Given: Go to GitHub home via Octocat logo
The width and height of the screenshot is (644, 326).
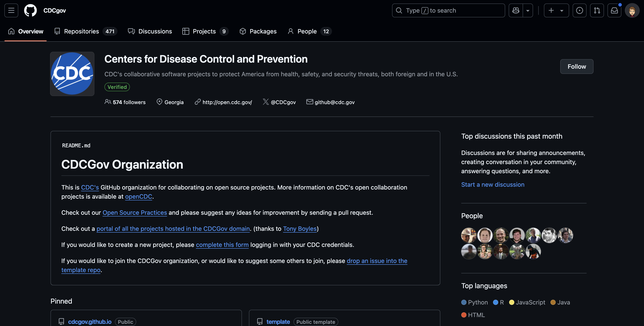Looking at the screenshot, I should point(30,10).
